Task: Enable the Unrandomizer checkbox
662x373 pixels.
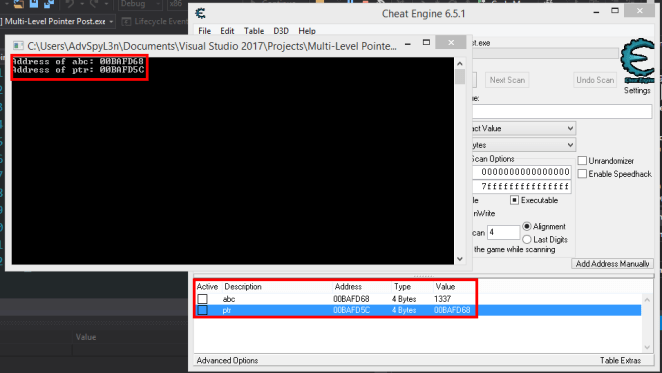Action: click(582, 161)
